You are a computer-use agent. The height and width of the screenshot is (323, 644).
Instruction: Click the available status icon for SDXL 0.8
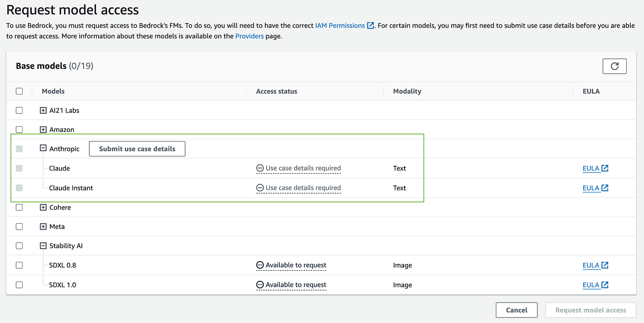tap(260, 265)
